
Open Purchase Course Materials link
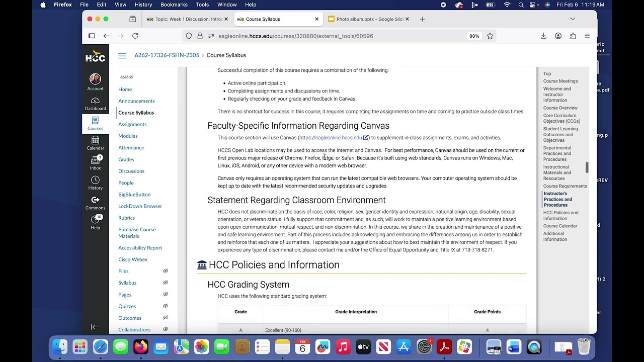coord(137,233)
